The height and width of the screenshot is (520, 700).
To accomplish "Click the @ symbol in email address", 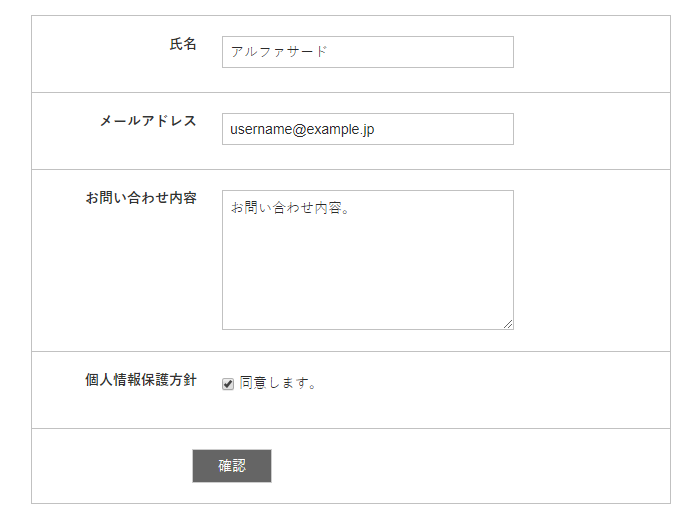I will (x=300, y=129).
